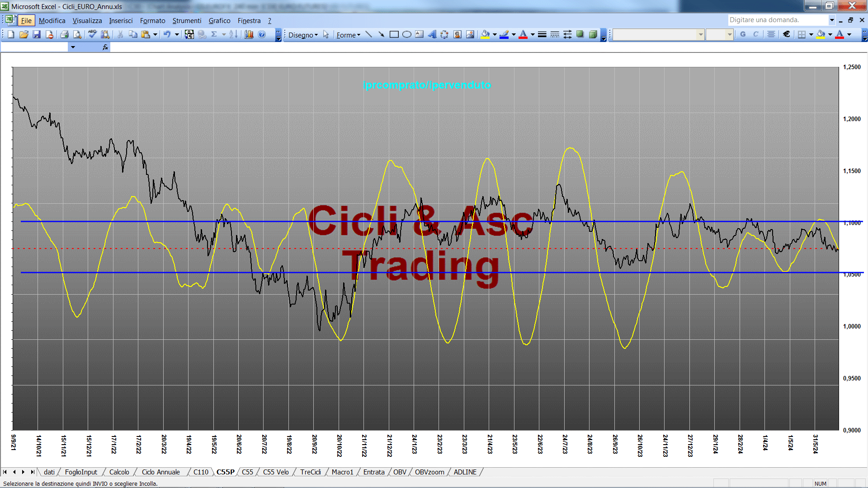This screenshot has width=868, height=488.
Task: Open the File menu
Action: [26, 21]
